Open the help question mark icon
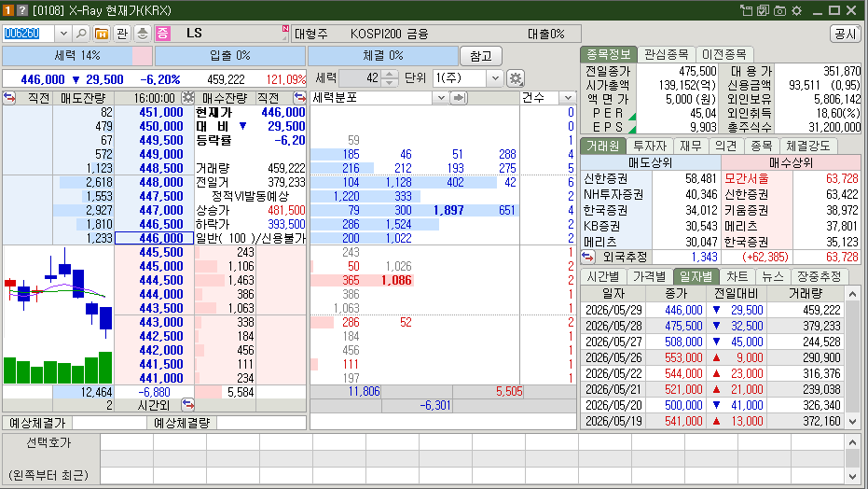This screenshot has width=868, height=489. click(22, 10)
